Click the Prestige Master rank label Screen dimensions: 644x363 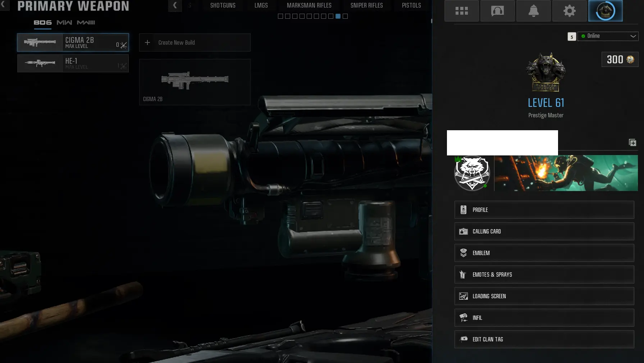[546, 115]
